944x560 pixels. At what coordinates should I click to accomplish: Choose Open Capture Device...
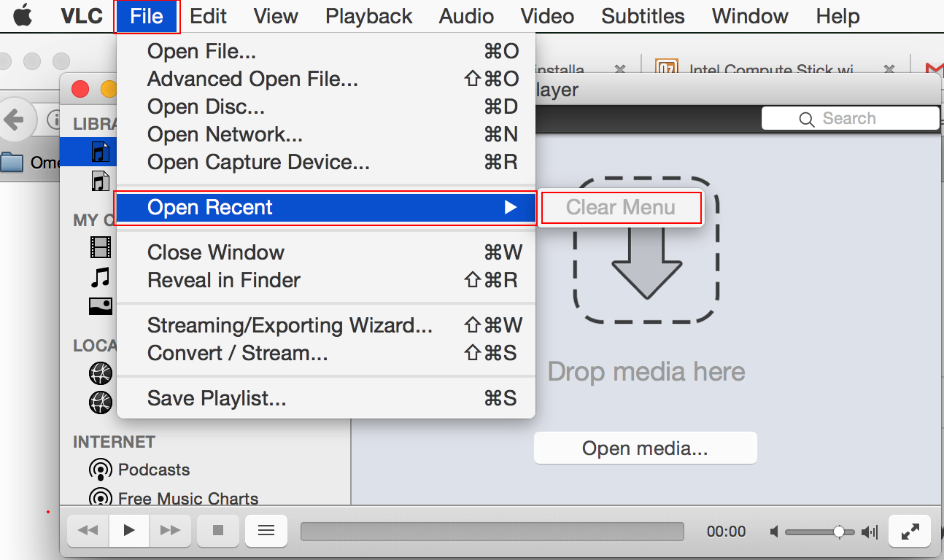point(326,162)
